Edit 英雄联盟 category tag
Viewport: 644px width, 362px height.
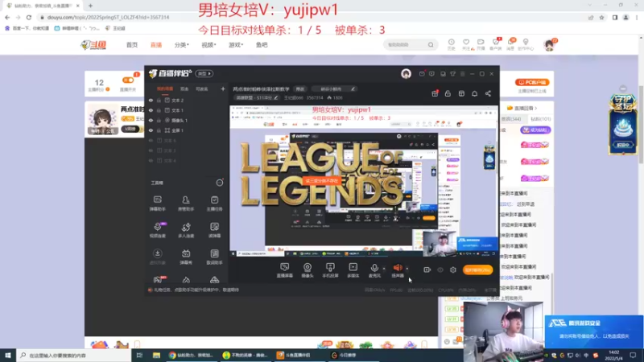click(x=257, y=97)
